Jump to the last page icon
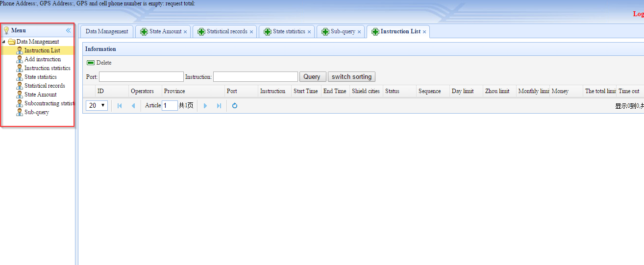 219,106
